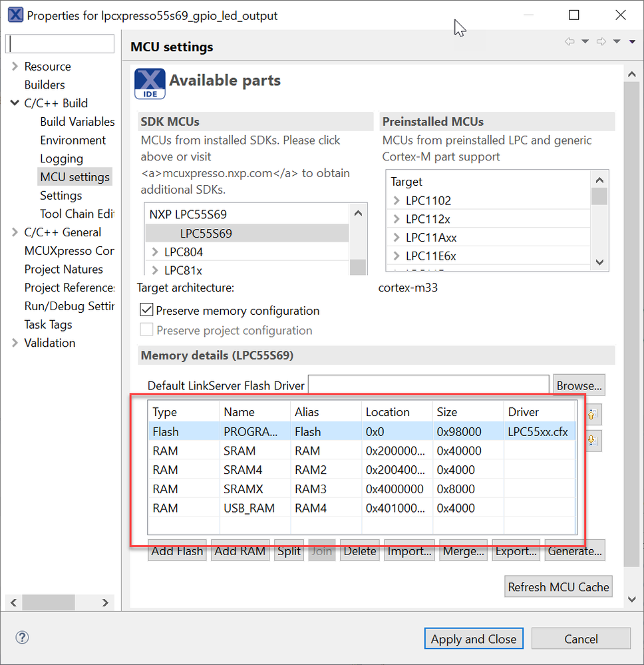The width and height of the screenshot is (644, 665).
Task: Select LPC55S69 in SDK MCUs list
Action: pos(247,233)
